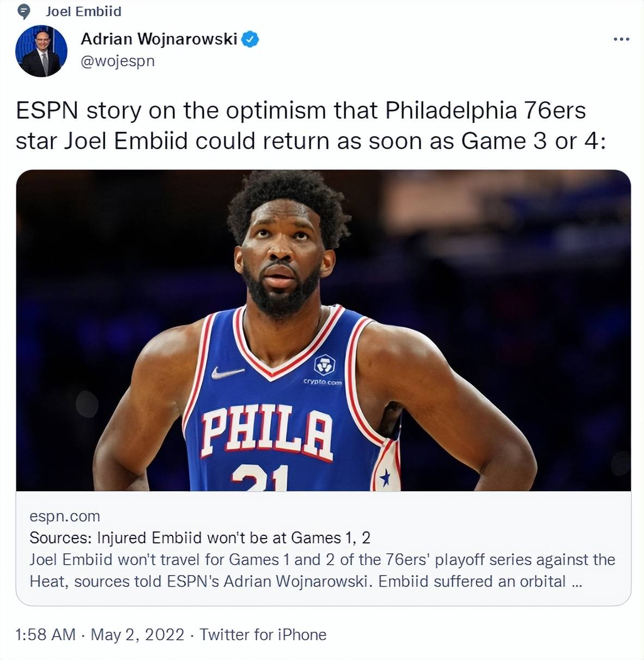The image size is (644, 660).
Task: Click the blue verified badge icon
Action: pyautogui.click(x=250, y=39)
